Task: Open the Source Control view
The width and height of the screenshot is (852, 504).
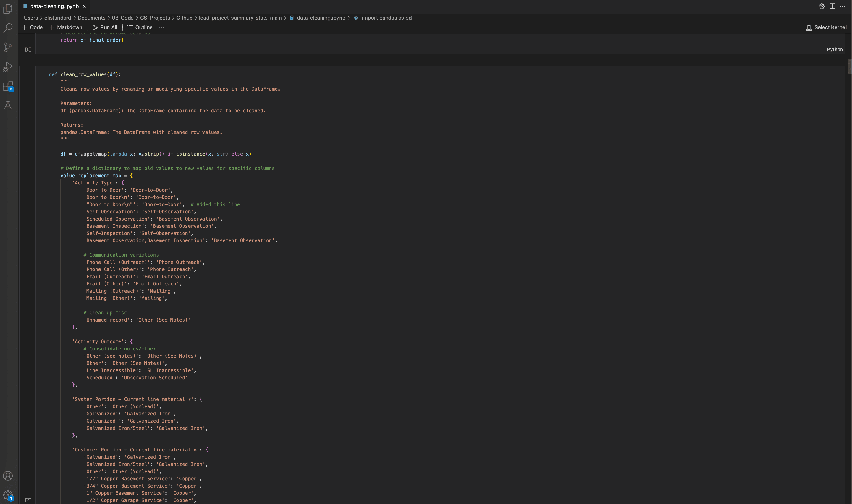Action: [x=8, y=47]
